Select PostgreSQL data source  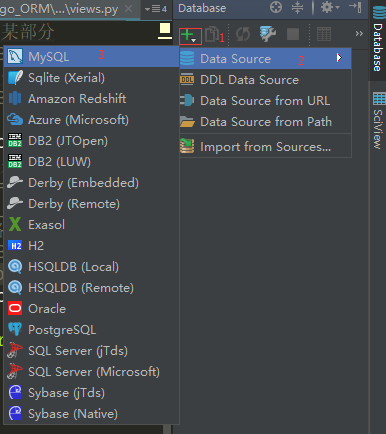pos(92,330)
